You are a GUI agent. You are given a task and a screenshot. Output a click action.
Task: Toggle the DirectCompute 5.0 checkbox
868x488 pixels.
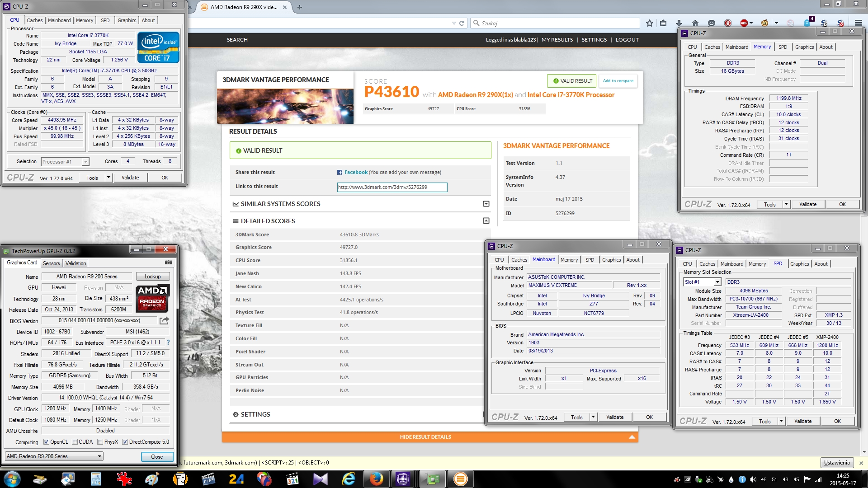(125, 442)
